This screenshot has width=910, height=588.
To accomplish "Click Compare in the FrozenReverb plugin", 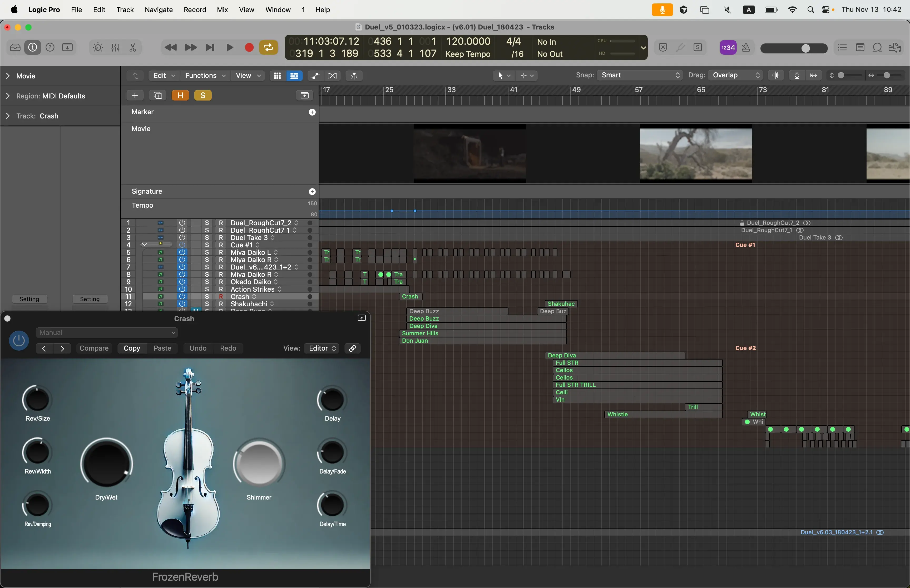I will [x=94, y=348].
